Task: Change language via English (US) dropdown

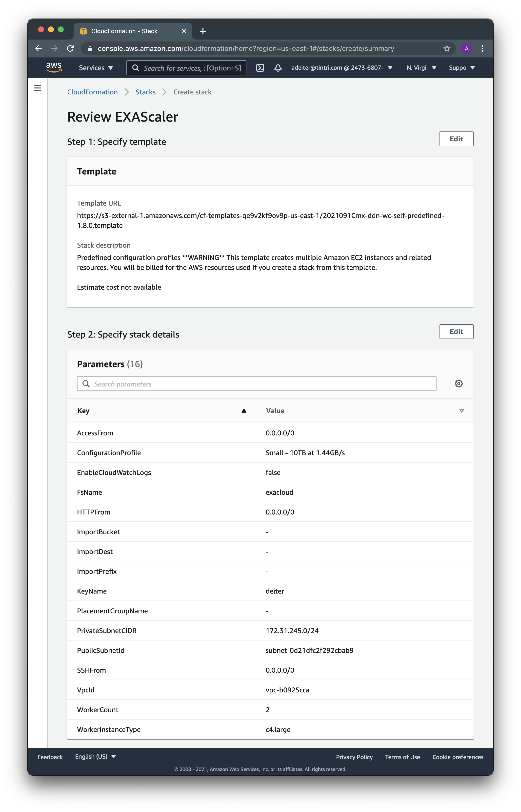Action: 95,756
